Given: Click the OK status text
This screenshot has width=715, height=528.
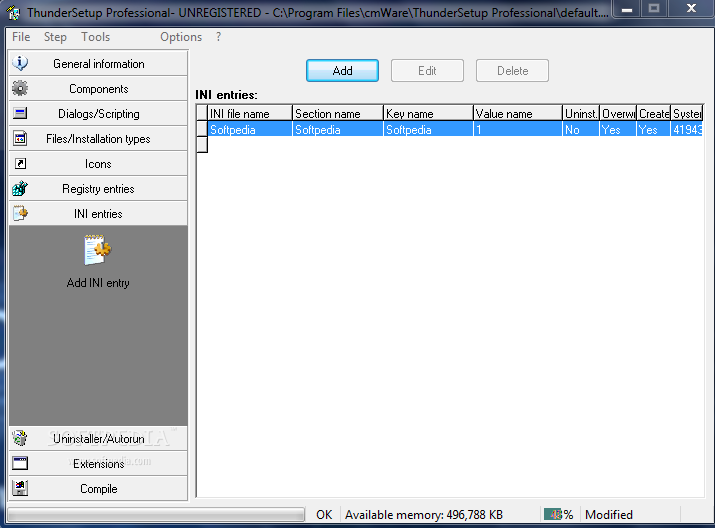Looking at the screenshot, I should click(x=324, y=515).
